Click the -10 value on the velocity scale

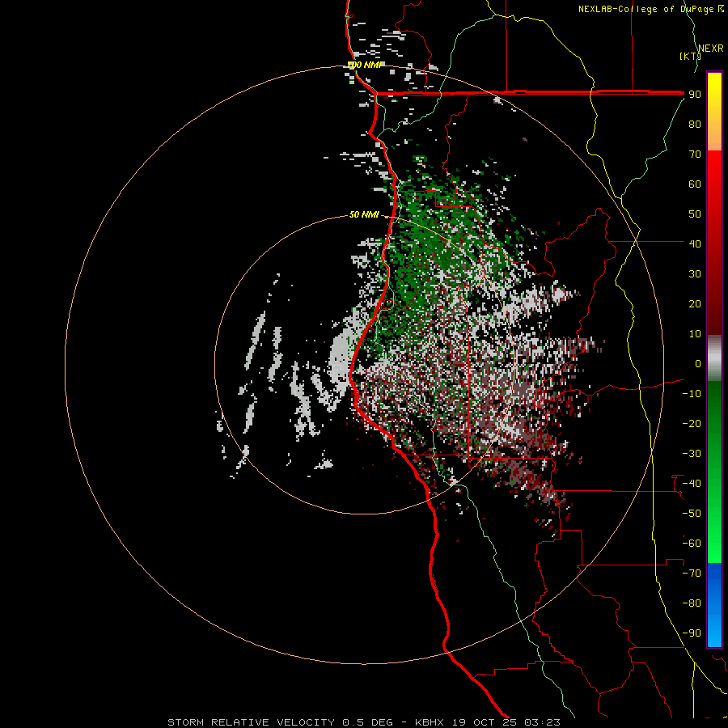pos(692,394)
